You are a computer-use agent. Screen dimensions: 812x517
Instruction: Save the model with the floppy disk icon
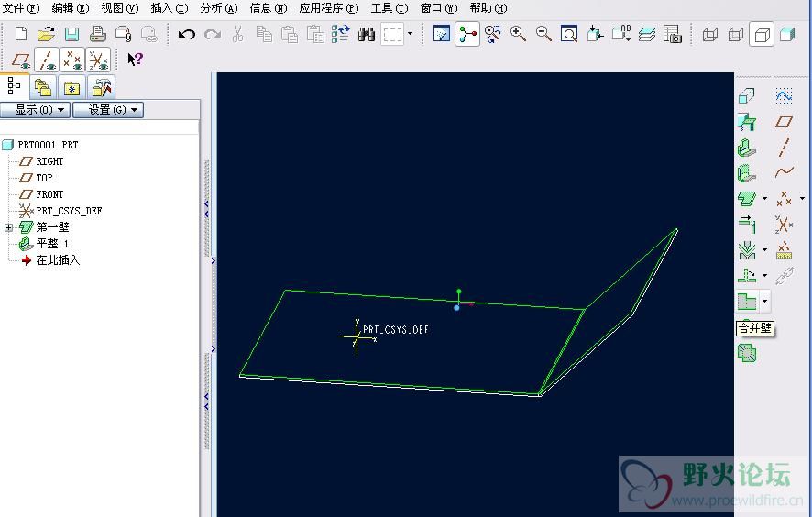(72, 34)
